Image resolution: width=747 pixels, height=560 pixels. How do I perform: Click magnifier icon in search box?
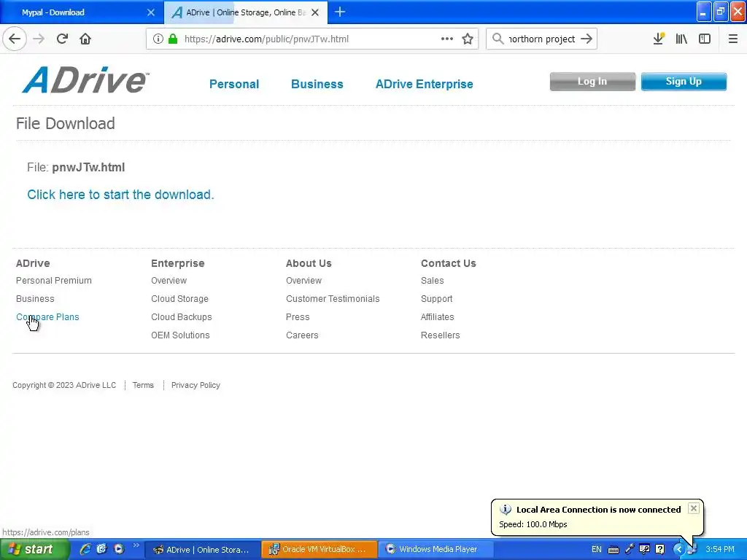[x=498, y=39]
